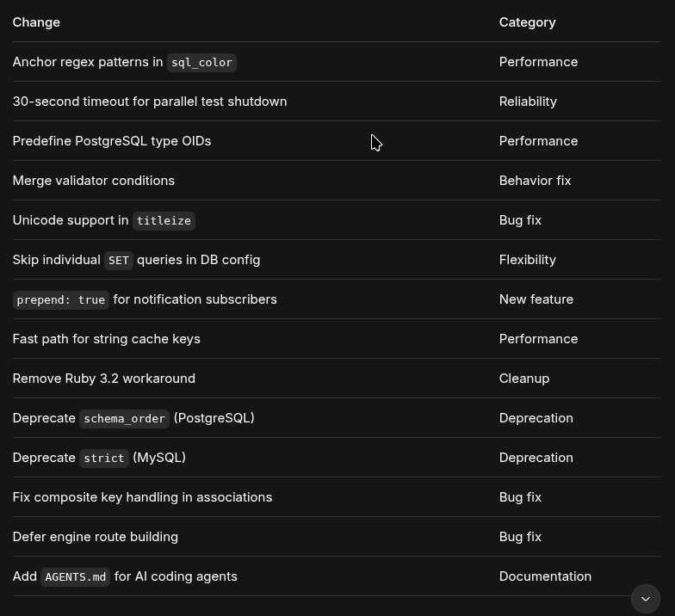Click the Documentation category cell

545,576
